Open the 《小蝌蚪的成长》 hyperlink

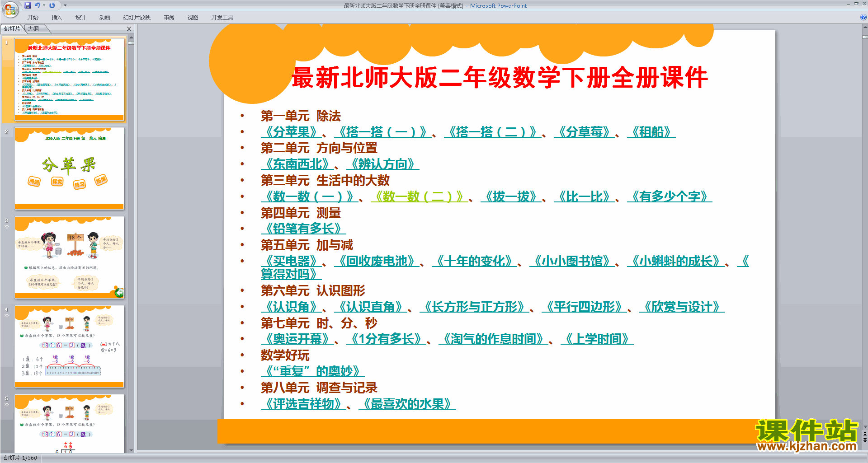click(x=676, y=261)
